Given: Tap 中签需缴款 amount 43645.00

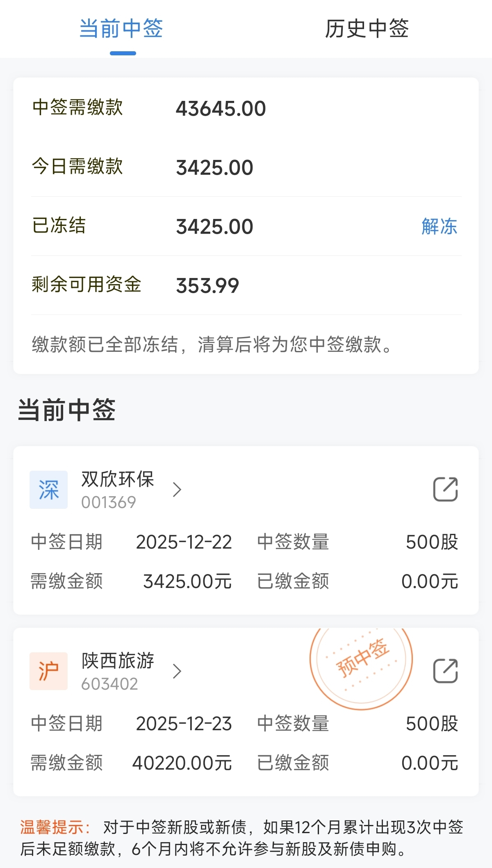Looking at the screenshot, I should tap(221, 109).
